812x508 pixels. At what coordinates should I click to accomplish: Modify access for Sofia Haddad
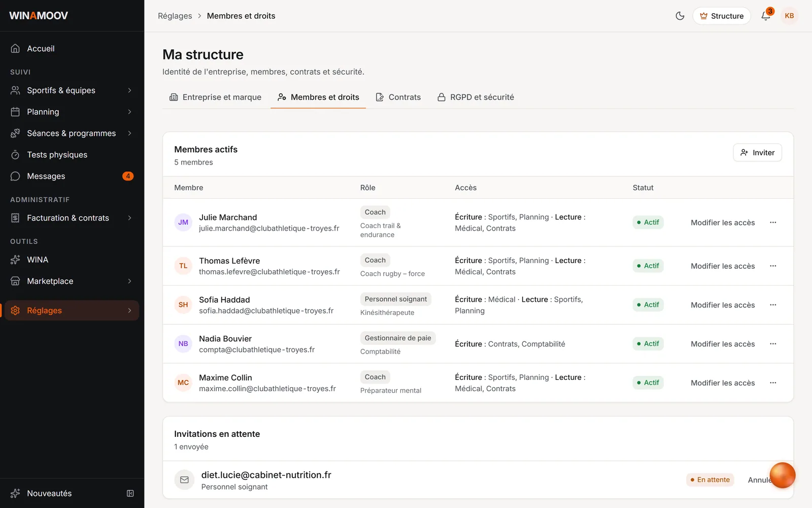click(x=723, y=305)
